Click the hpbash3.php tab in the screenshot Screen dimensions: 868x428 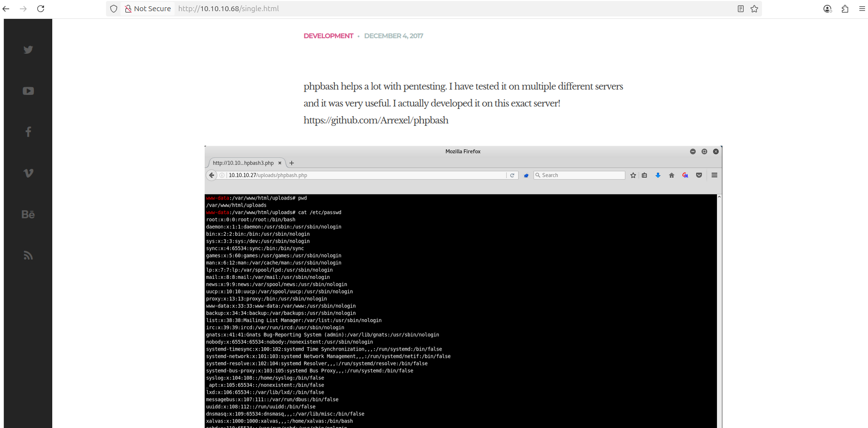tap(246, 163)
